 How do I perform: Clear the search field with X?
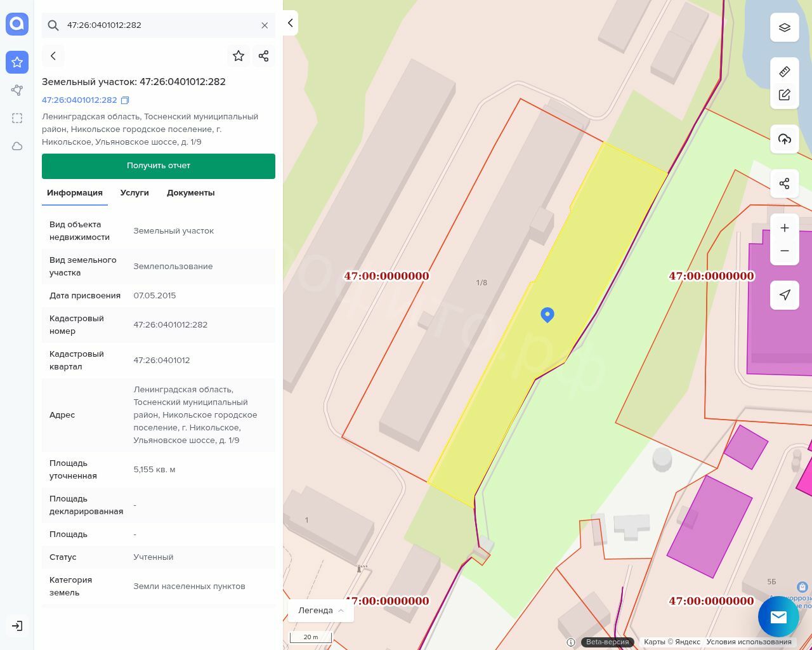click(x=265, y=25)
